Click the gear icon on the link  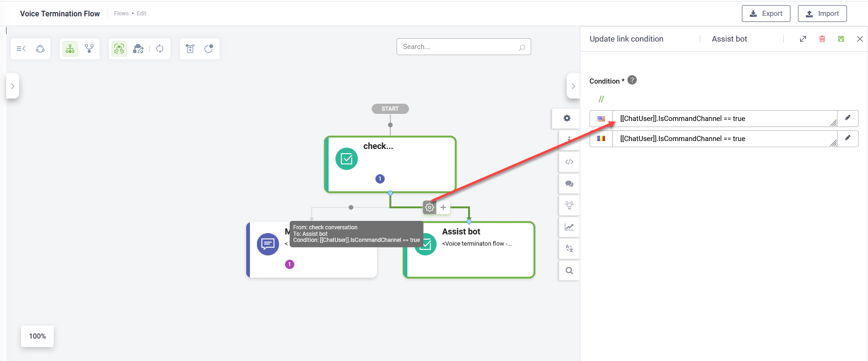coord(429,207)
